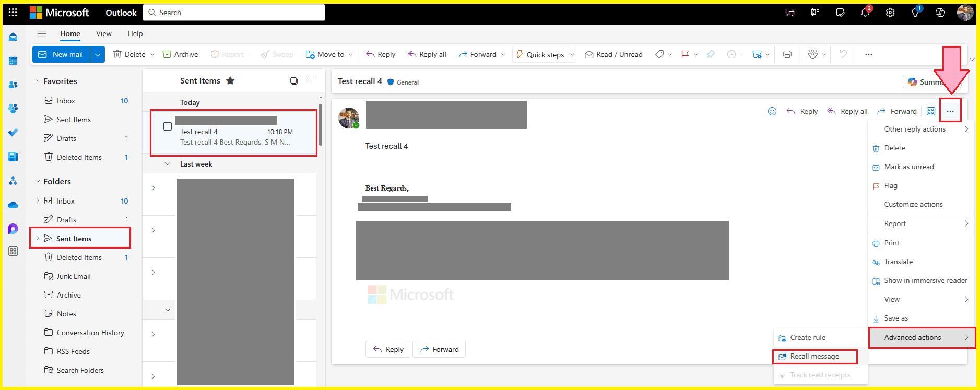Toggle the navigation pane hamburger
This screenshot has width=980, height=390.
(42, 34)
